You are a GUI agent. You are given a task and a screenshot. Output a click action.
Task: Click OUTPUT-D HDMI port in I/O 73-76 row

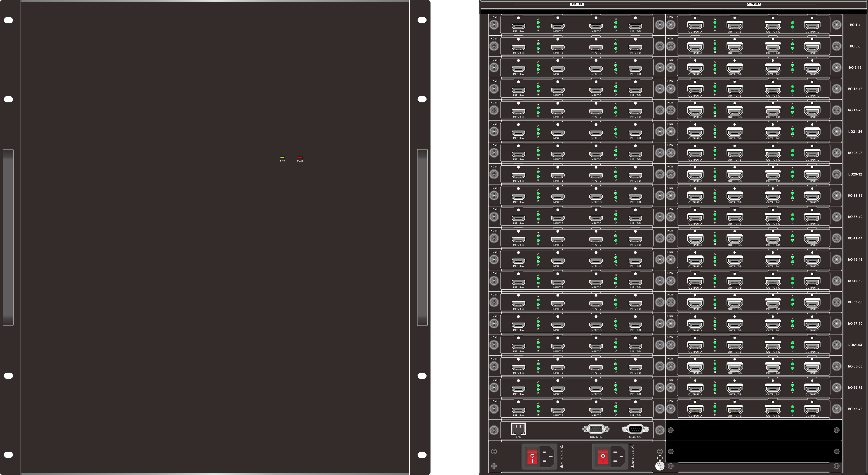pyautogui.click(x=812, y=410)
